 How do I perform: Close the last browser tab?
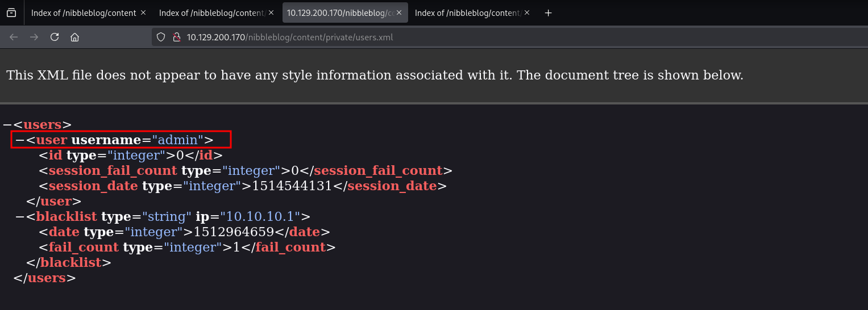click(x=526, y=12)
